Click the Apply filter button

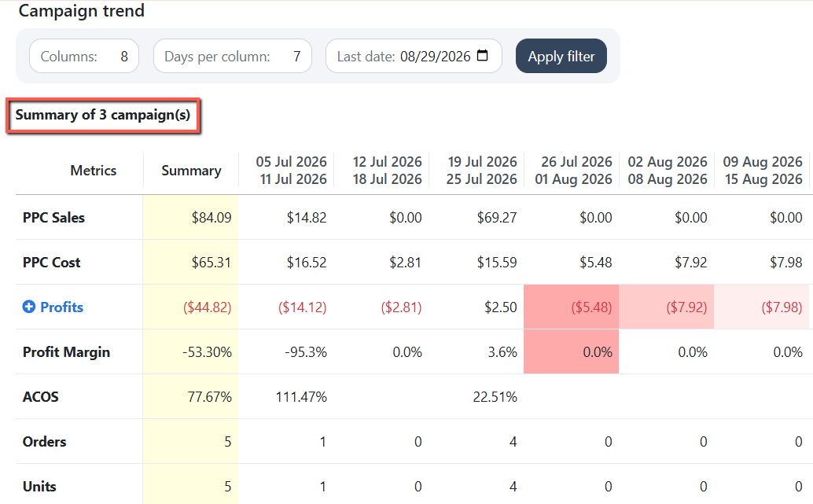tap(561, 56)
